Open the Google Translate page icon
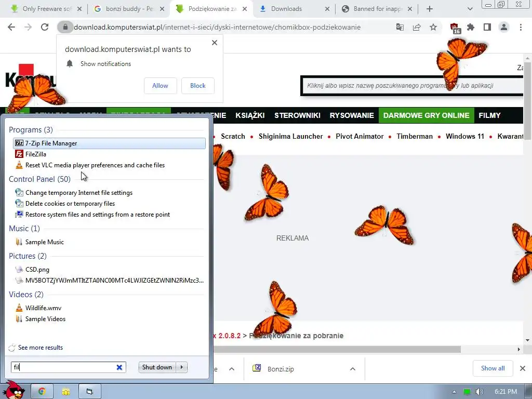 [400, 27]
